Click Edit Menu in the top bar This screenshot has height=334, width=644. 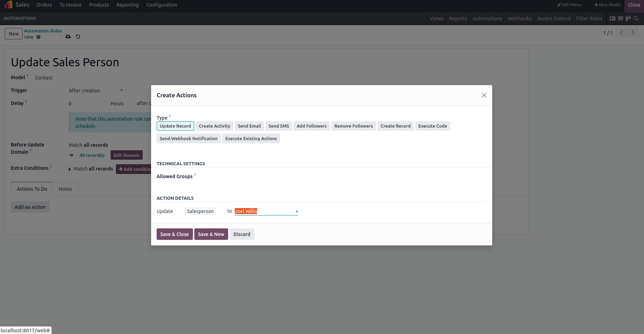point(569,5)
